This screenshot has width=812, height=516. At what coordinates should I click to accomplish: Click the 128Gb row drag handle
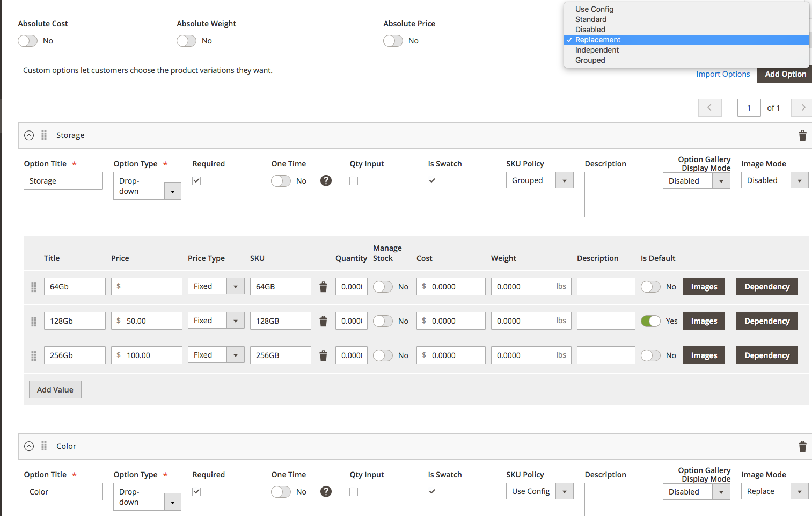click(x=34, y=322)
